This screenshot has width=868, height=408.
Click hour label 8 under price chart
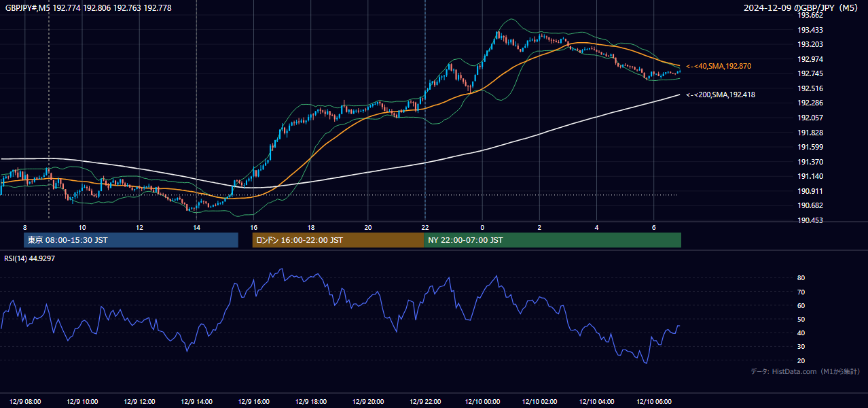(x=24, y=227)
